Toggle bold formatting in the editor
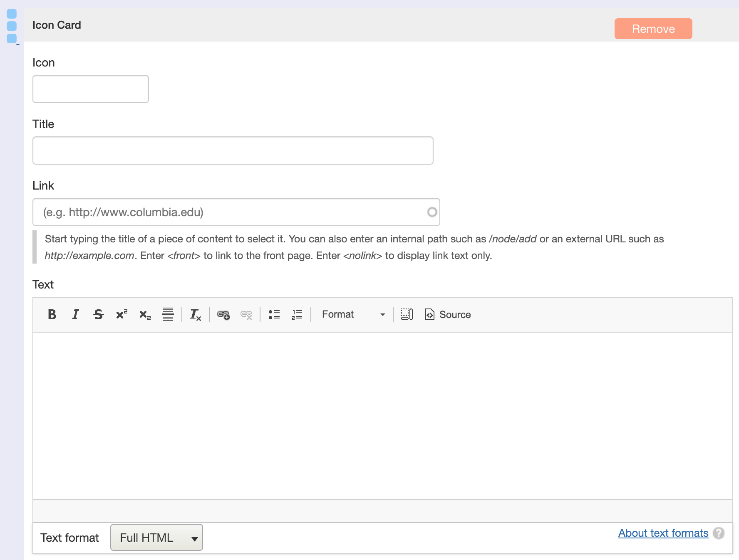 52,315
